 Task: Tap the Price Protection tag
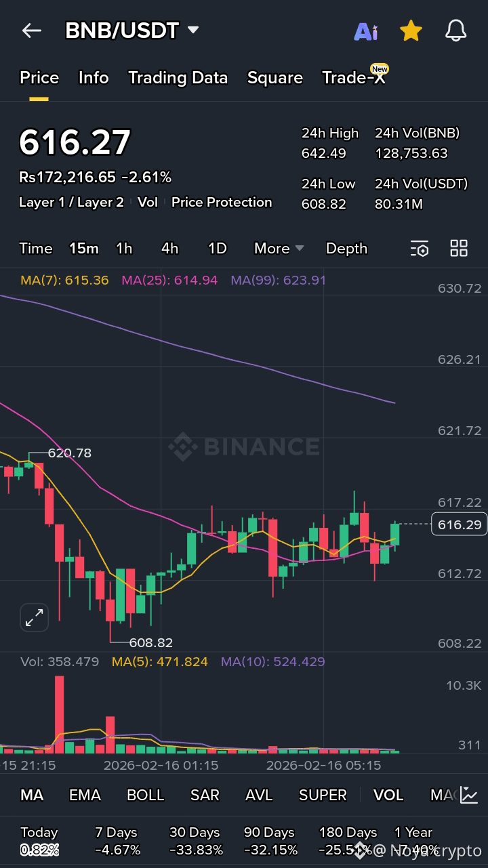(222, 203)
